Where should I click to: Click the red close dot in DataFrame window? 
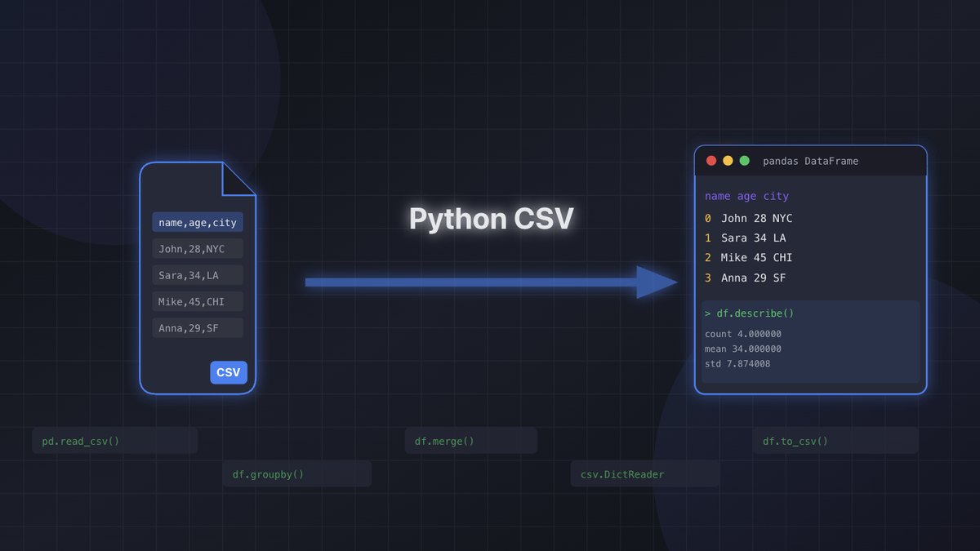pos(711,161)
